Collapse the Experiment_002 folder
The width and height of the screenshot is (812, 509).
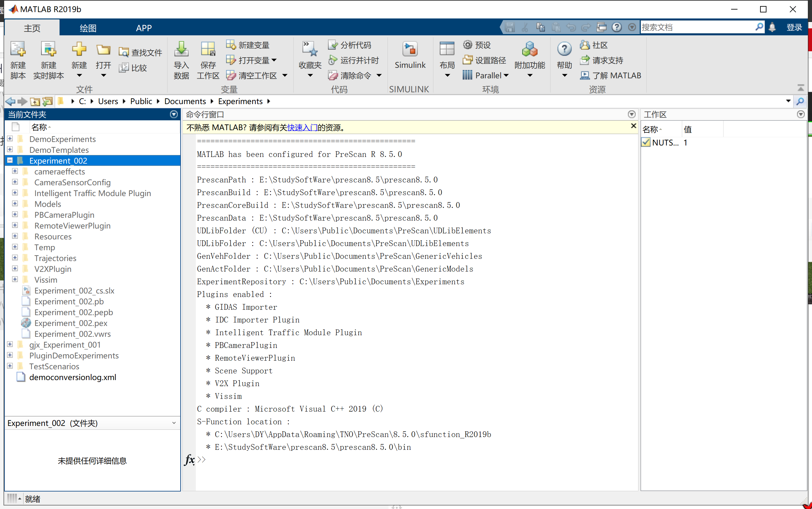point(10,160)
